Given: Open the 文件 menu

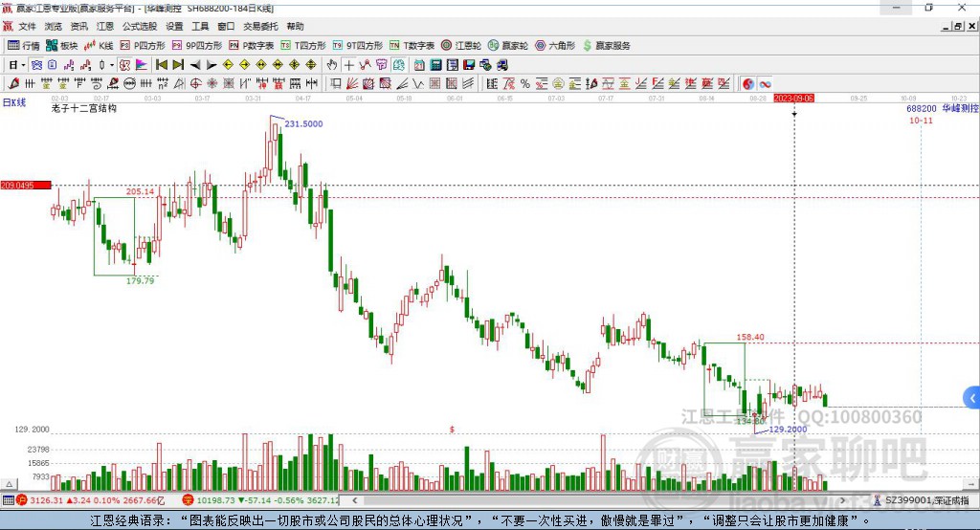Looking at the screenshot, I should [28, 26].
